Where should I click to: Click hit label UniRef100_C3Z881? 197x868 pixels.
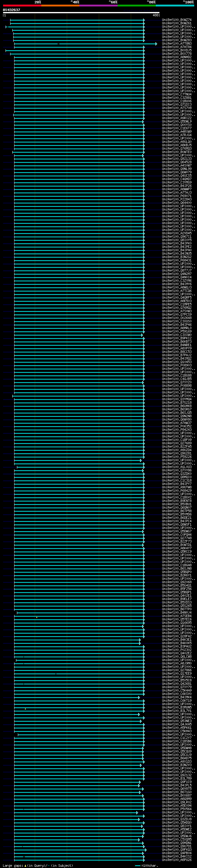[x=177, y=98]
